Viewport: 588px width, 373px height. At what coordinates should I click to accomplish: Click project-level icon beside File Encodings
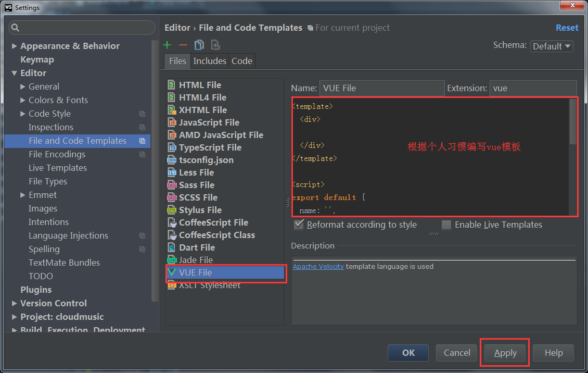pyautogui.click(x=143, y=154)
